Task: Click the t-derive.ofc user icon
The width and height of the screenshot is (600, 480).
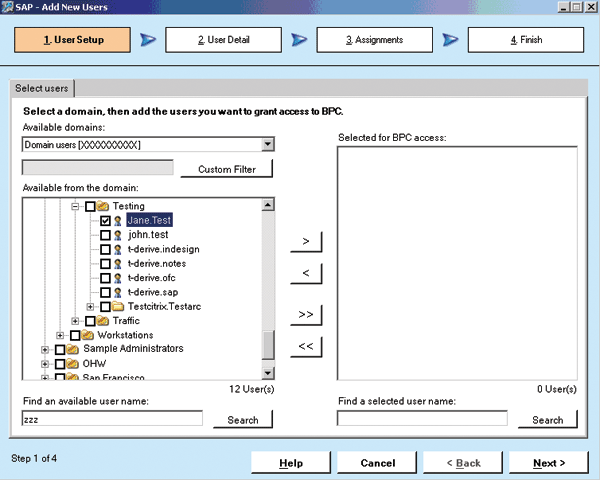Action: pyautogui.click(x=118, y=278)
